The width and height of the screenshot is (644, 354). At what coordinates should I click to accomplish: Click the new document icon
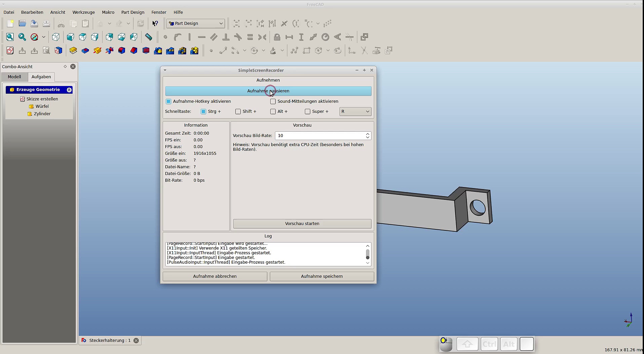coord(10,24)
